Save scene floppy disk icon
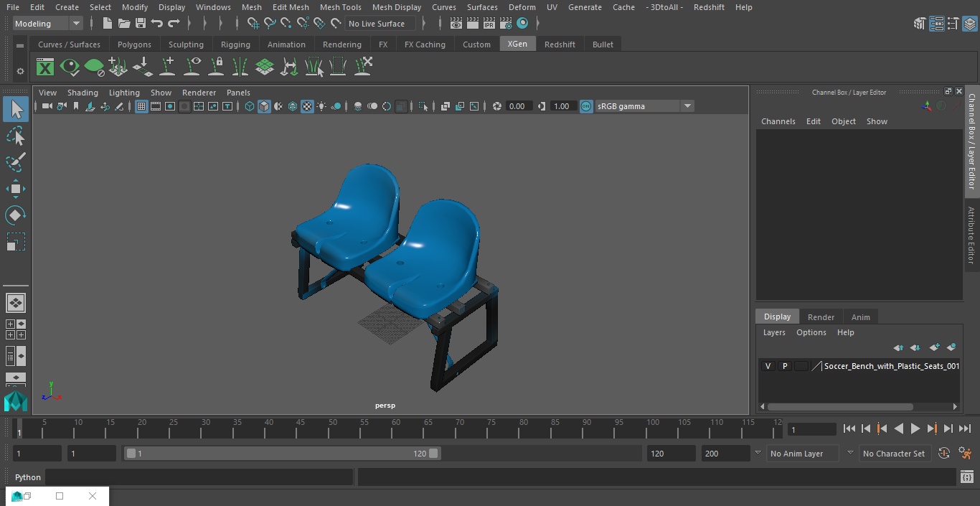 click(140, 24)
